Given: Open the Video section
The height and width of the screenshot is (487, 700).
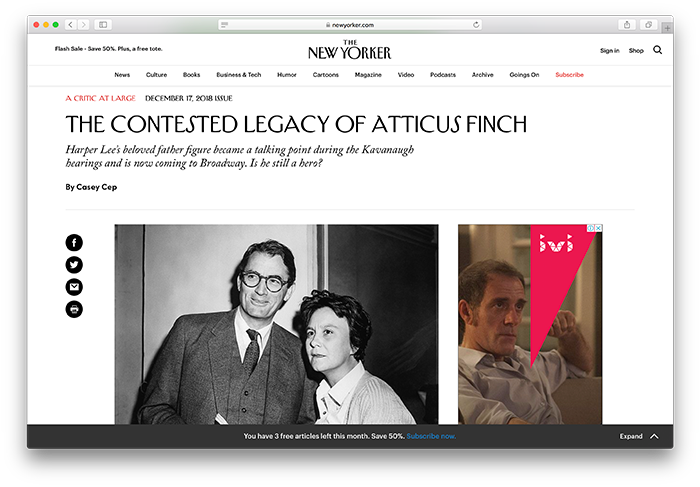Looking at the screenshot, I should (x=406, y=75).
